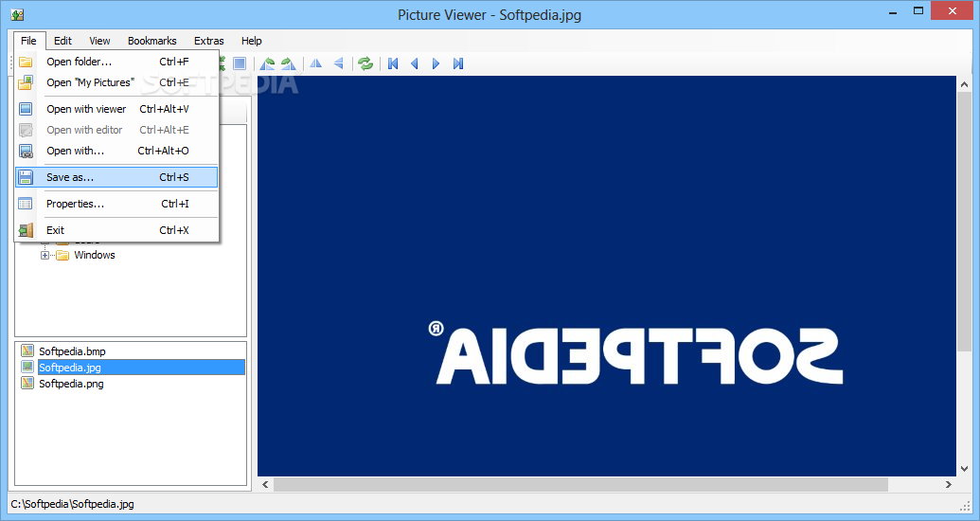Close the open File menu tab

[x=28, y=41]
